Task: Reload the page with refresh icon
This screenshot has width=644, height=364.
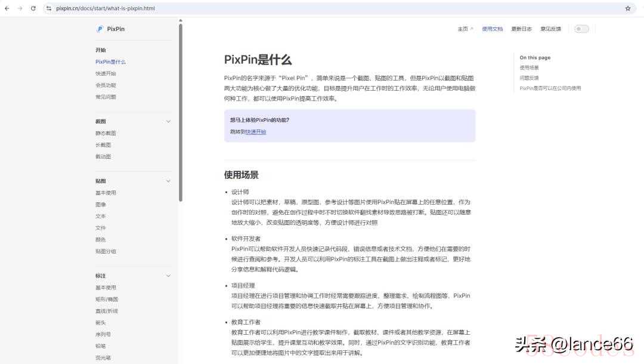Action: tap(33, 8)
